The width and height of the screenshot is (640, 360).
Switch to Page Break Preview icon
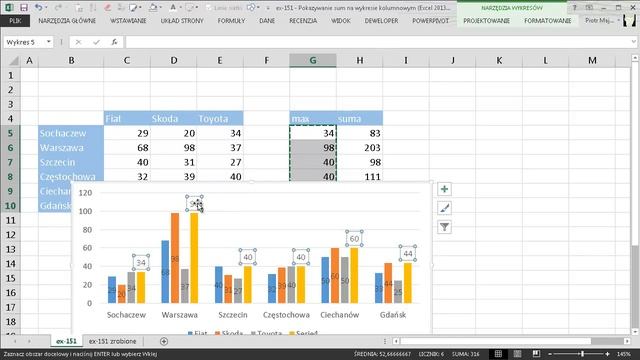(536, 354)
